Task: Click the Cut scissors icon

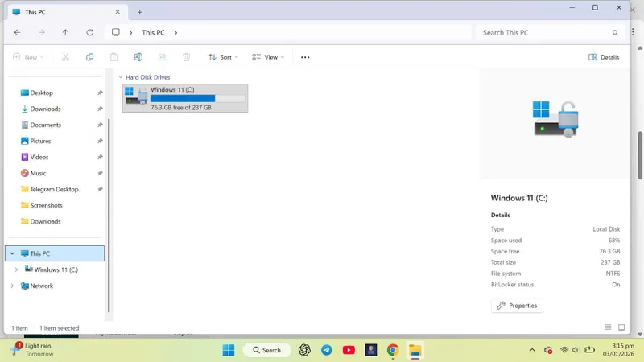Action: (66, 57)
